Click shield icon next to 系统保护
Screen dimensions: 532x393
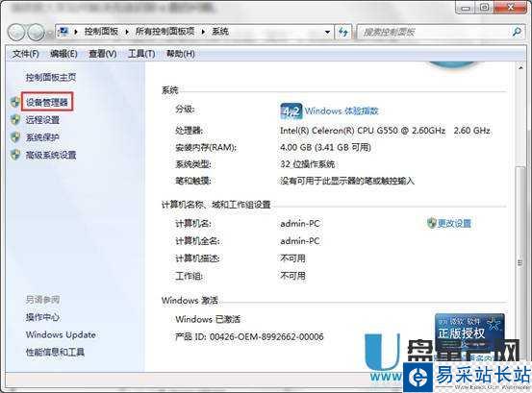point(15,136)
